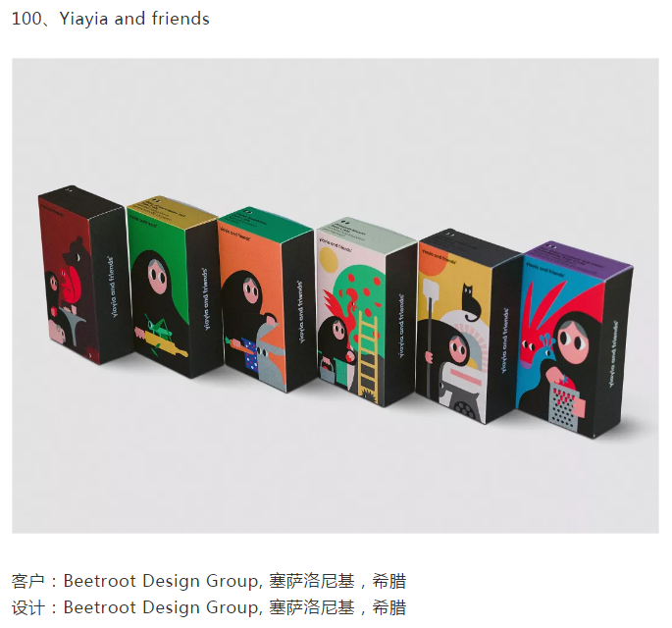
Task: Click the yellow rolling pin illustration
Action: (161, 343)
